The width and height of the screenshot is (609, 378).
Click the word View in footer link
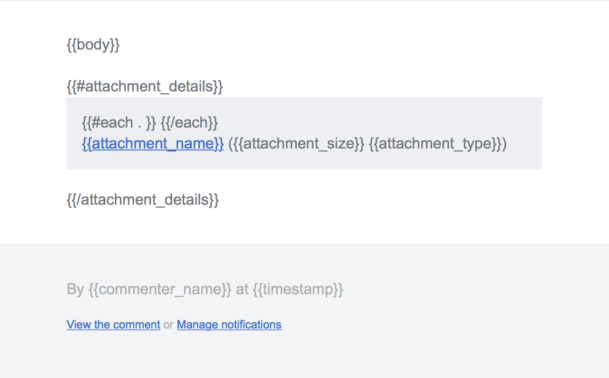click(x=79, y=324)
